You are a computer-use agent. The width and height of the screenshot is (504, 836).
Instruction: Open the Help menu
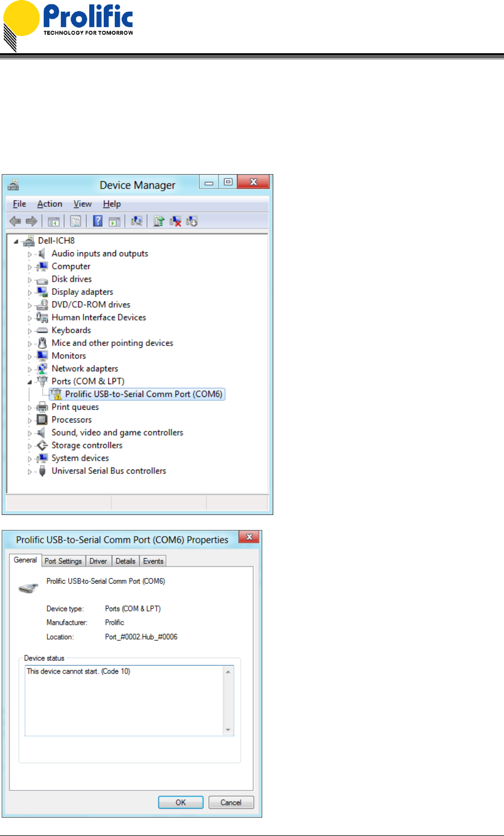click(x=111, y=204)
